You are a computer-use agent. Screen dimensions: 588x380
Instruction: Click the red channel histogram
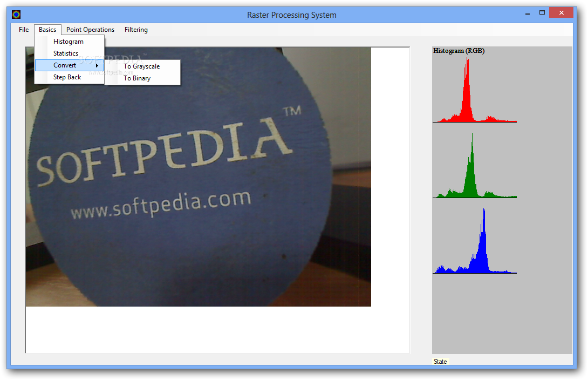tap(475, 90)
